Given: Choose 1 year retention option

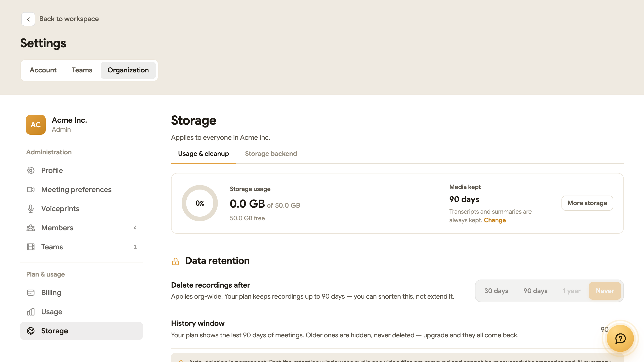Looking at the screenshot, I should (572, 291).
